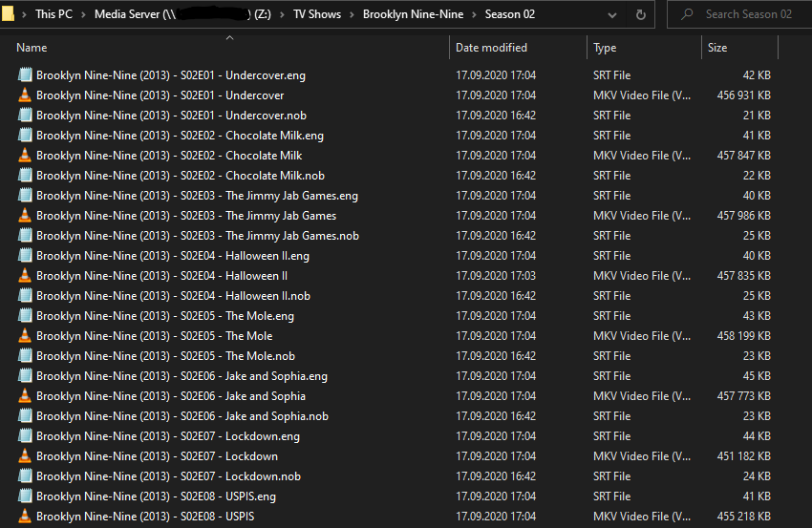Image resolution: width=812 pixels, height=528 pixels.
Task: Select file name The Jimmy Jab Games.nob
Action: click(198, 236)
